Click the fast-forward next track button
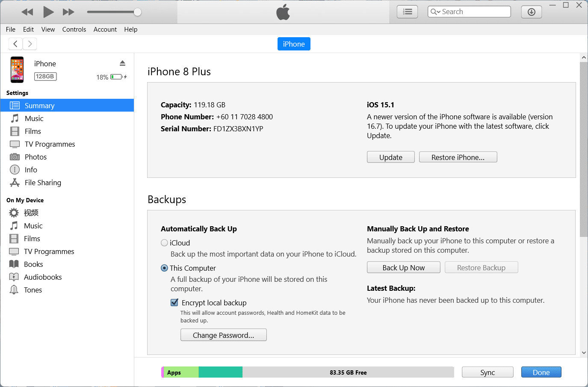The width and height of the screenshot is (588, 387). [68, 12]
